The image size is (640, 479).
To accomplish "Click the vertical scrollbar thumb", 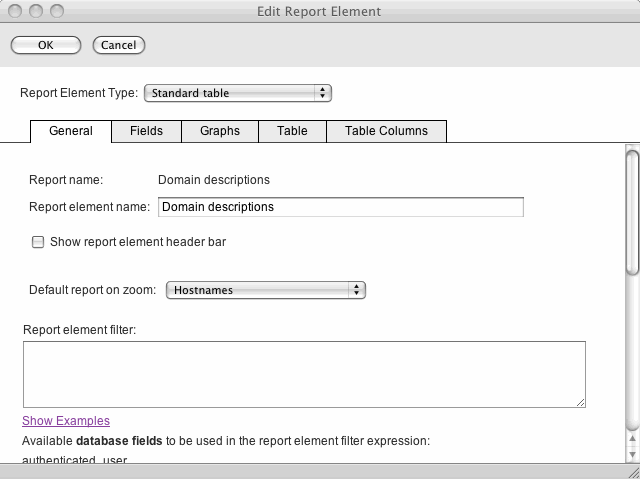I will [631, 210].
